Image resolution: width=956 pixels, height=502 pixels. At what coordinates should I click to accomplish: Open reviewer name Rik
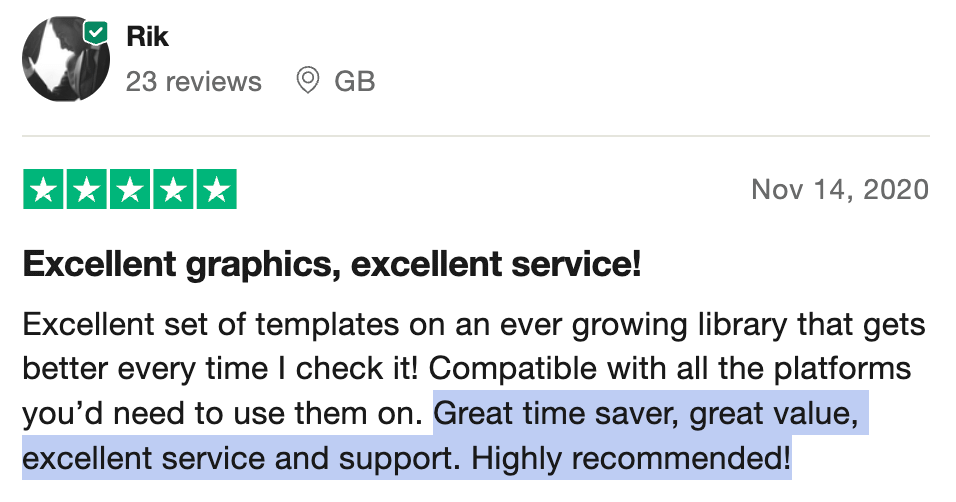147,37
